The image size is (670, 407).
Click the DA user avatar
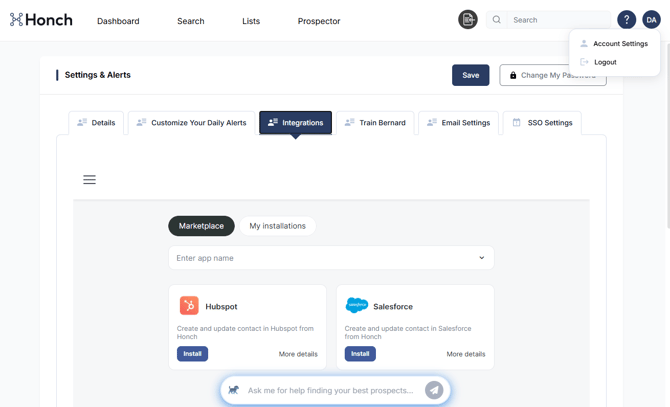(651, 20)
